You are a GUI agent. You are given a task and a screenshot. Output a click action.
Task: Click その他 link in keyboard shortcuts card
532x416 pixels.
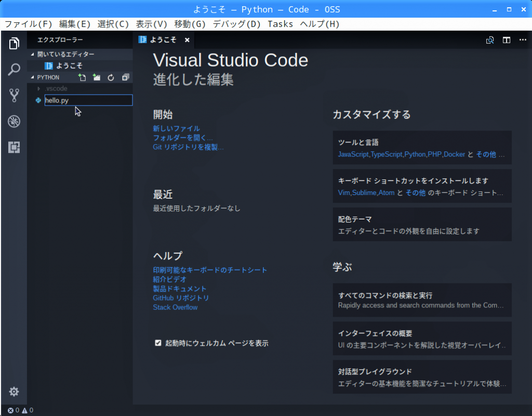click(x=416, y=193)
